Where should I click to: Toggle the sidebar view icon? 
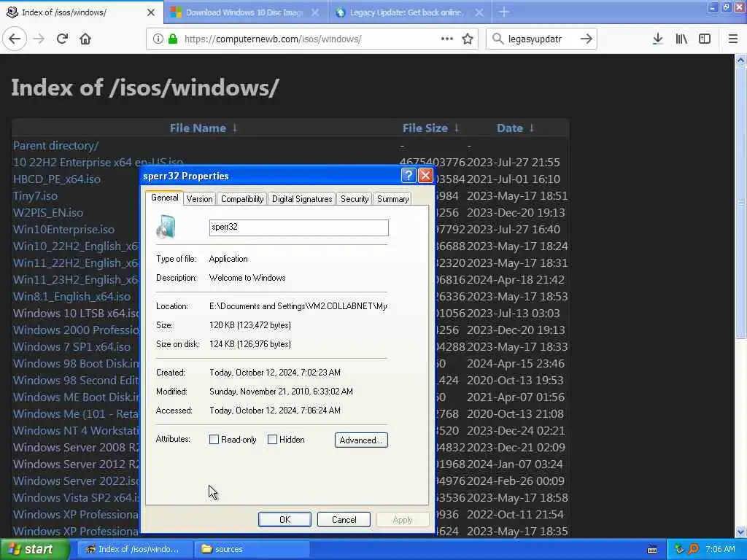pyautogui.click(x=705, y=39)
